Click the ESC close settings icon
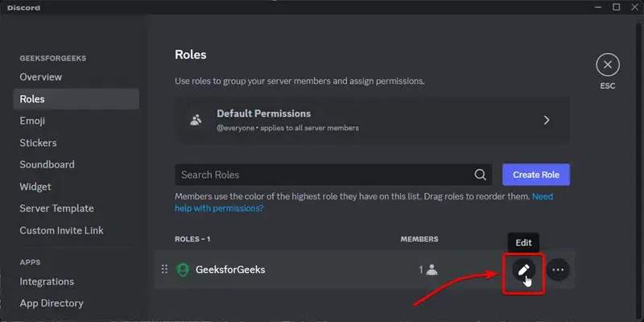 (607, 64)
